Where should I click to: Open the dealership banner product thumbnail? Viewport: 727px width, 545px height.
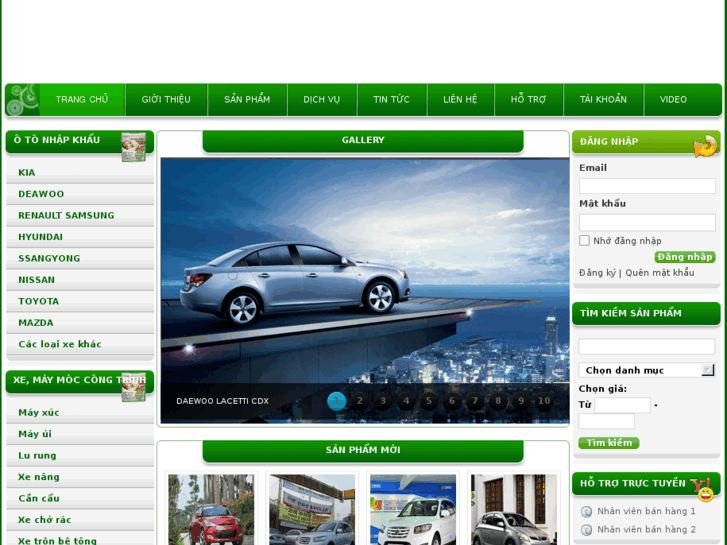pyautogui.click(x=312, y=509)
